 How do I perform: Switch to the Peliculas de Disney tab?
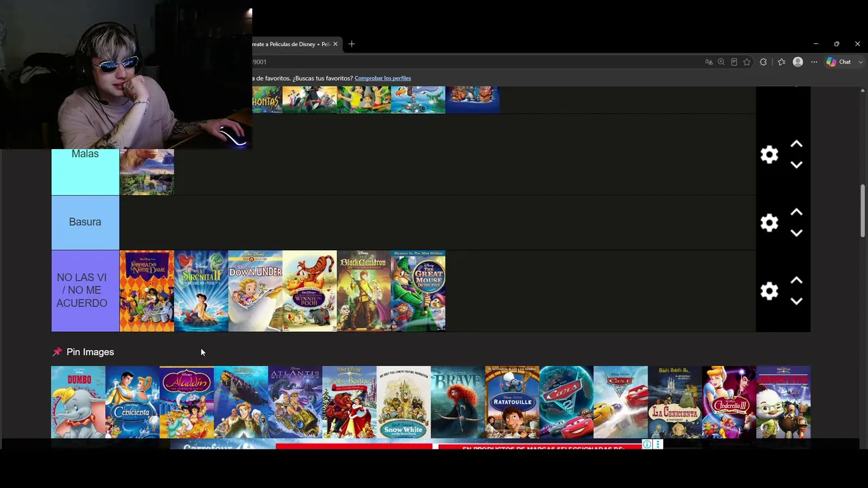point(292,44)
